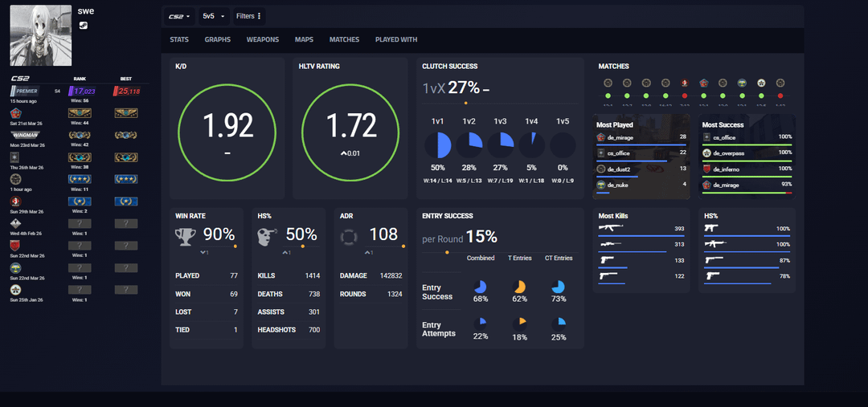Open the Steam profile icon under swe
868x407 pixels.
click(x=84, y=26)
